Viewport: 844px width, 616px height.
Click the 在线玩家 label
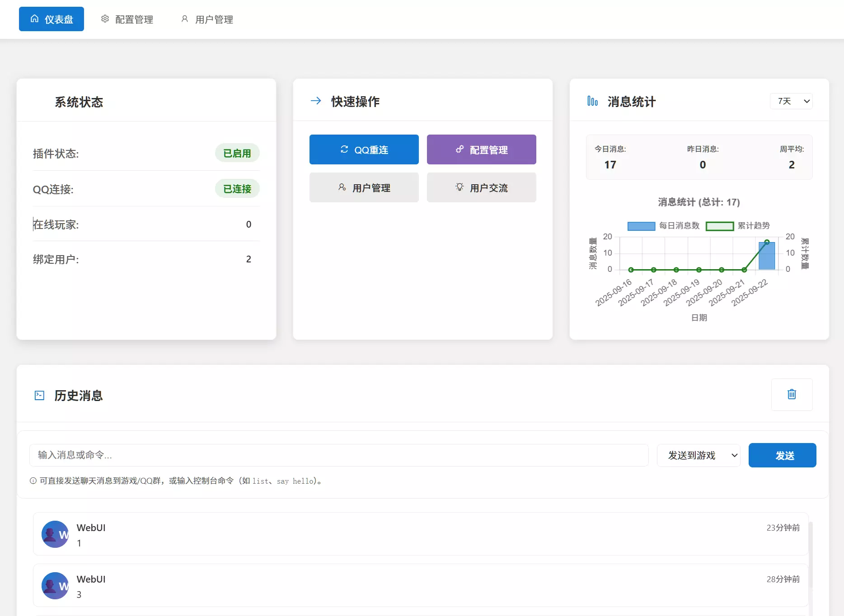pos(56,224)
